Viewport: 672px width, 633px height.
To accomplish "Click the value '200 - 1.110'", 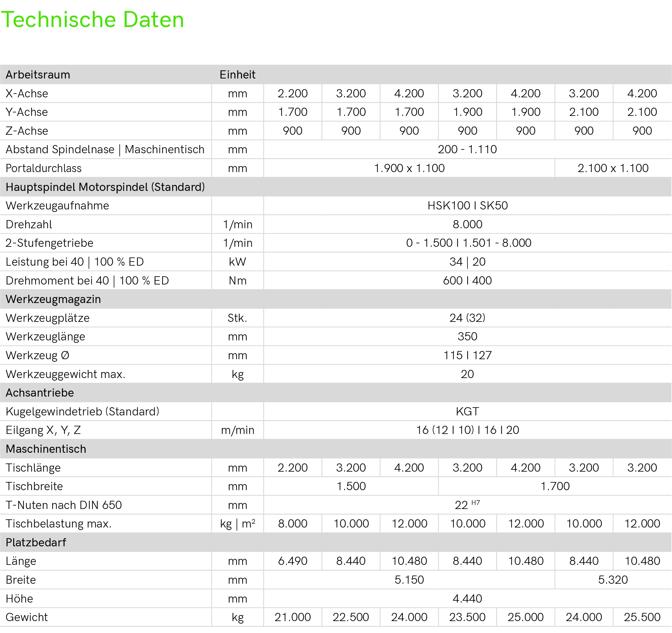I will 467,149.
